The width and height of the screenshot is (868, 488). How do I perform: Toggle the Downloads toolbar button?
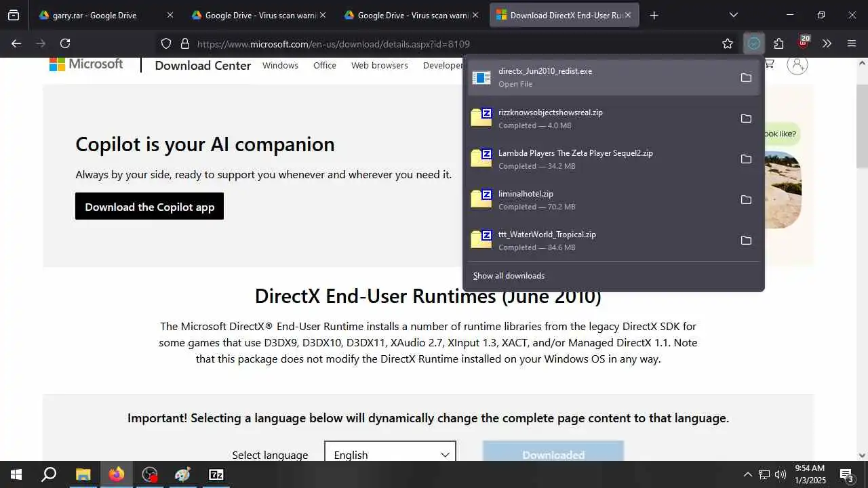point(753,43)
